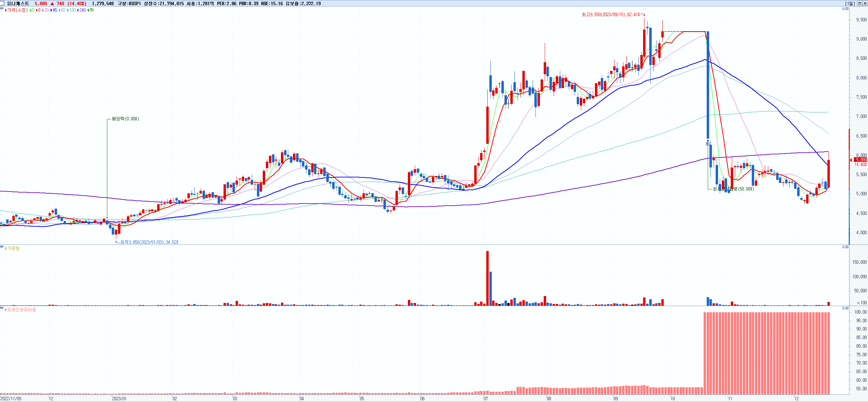Toggle the 20-day moving average legend

pos(46,10)
